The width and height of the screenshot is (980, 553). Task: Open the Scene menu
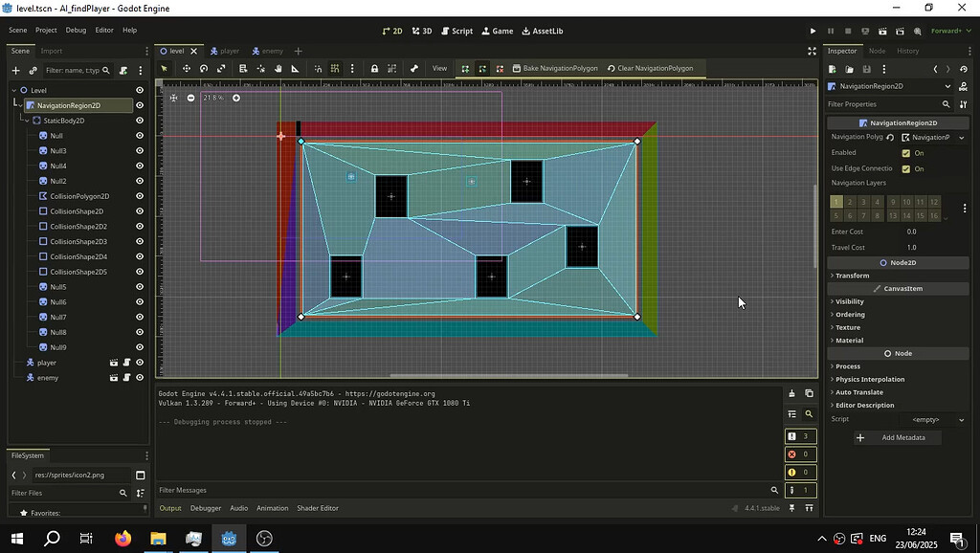17,30
